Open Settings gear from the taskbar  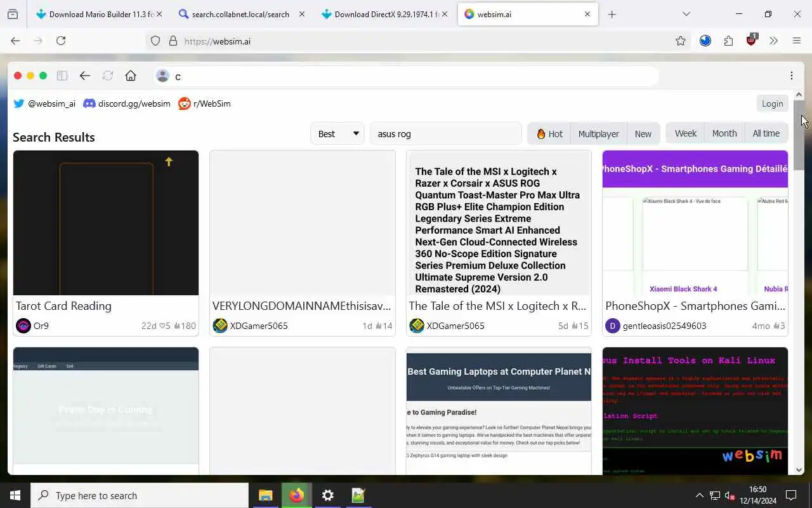[327, 495]
